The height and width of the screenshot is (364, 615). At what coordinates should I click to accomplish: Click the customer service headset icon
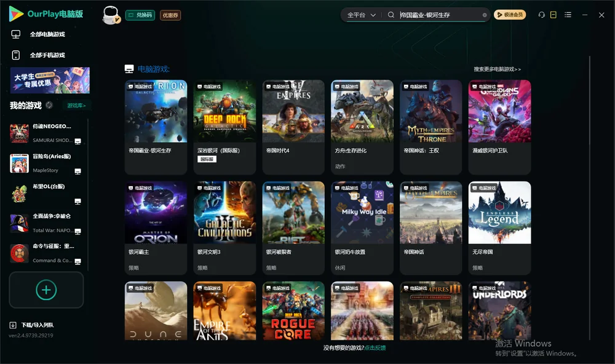tap(541, 15)
